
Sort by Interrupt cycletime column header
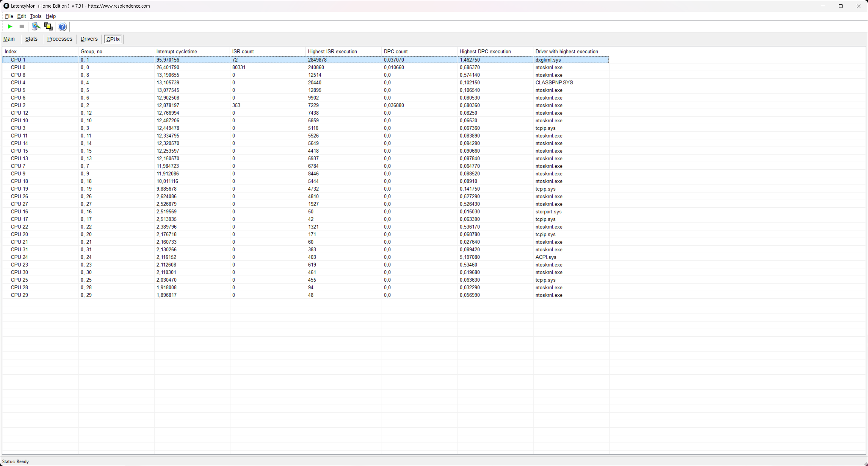177,51
